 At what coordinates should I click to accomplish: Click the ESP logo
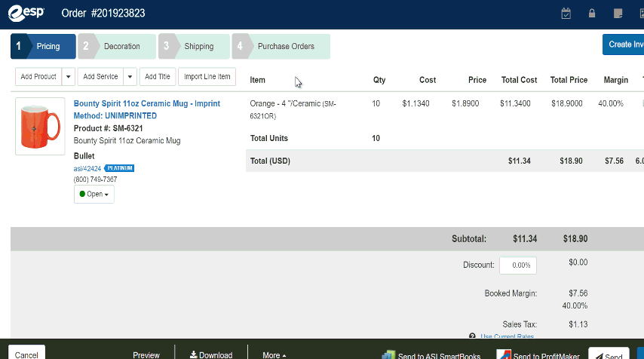[x=26, y=13]
